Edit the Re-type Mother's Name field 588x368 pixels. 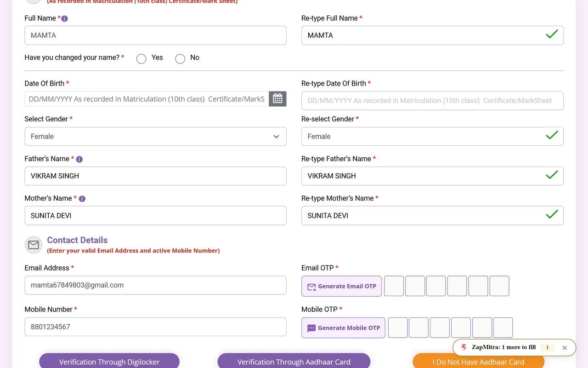[x=432, y=216]
